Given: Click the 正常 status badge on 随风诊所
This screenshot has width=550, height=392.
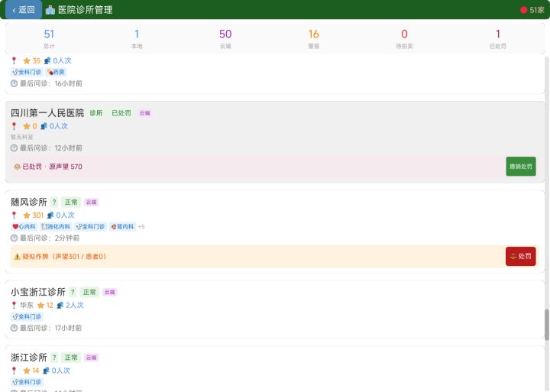Looking at the screenshot, I should point(71,202).
